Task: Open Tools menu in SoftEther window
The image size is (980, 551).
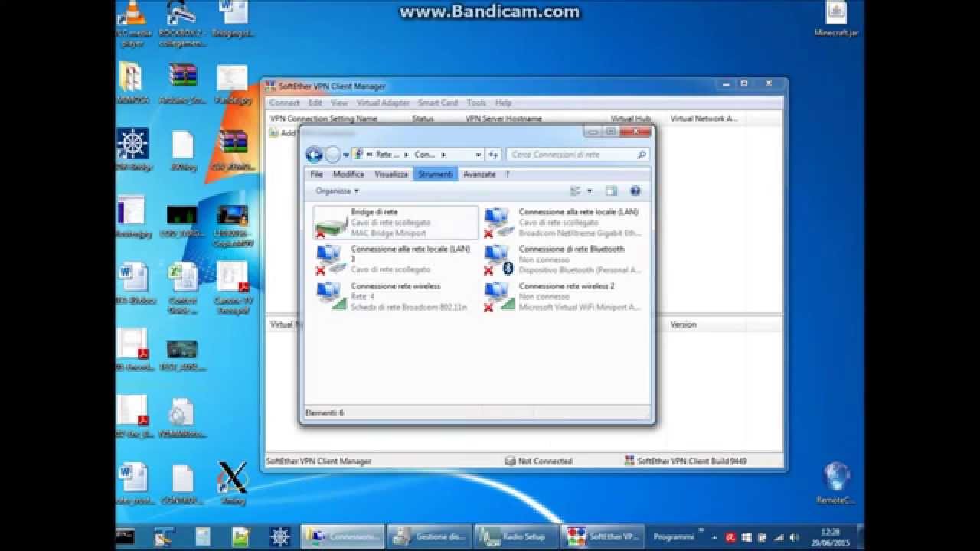Action: coord(476,103)
